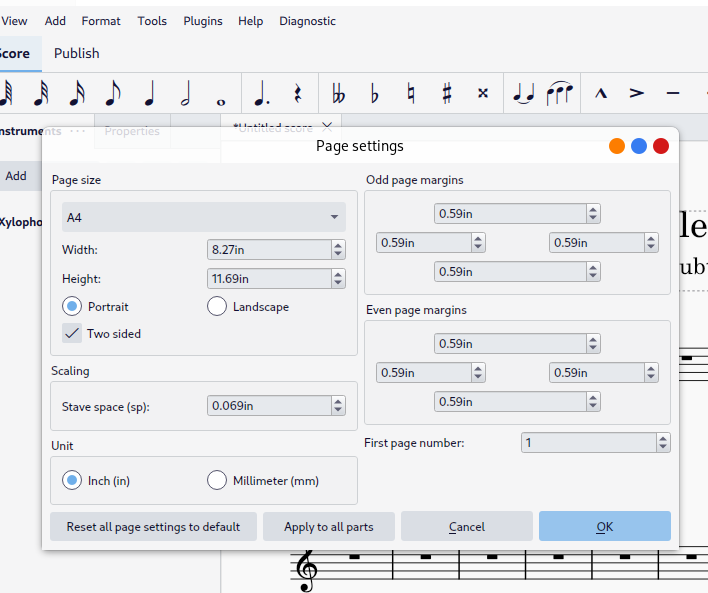Open the View menu

14,21
